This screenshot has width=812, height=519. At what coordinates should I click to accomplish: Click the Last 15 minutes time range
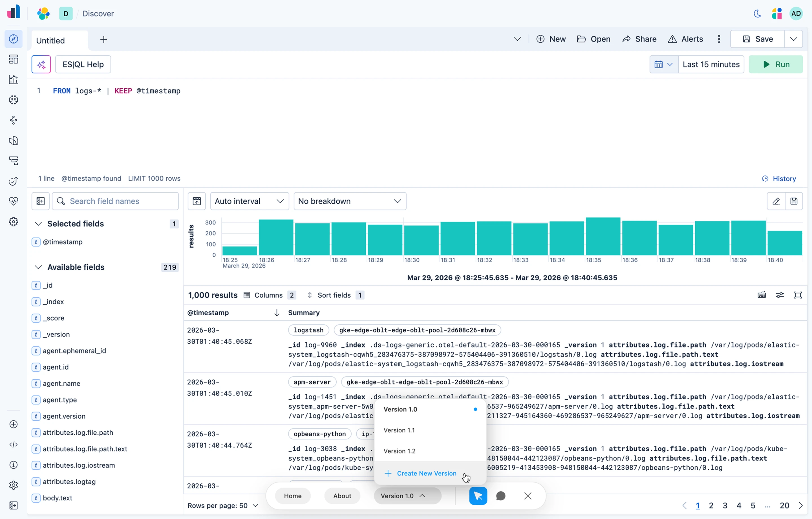[x=711, y=65]
